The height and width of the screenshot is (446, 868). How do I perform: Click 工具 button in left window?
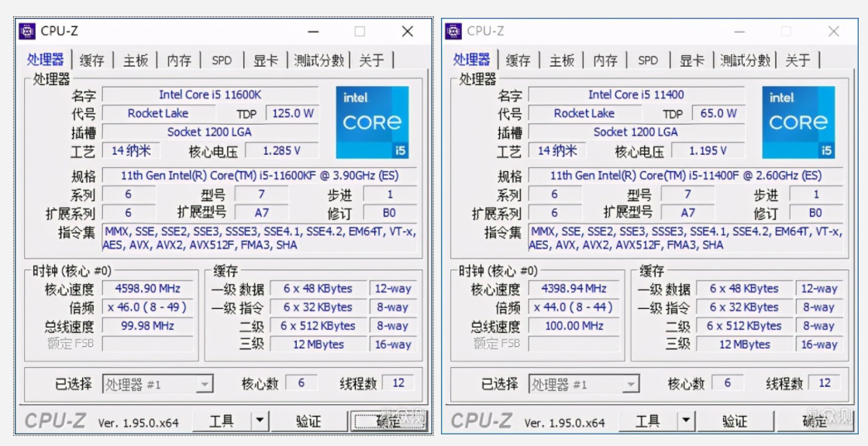[x=222, y=421]
